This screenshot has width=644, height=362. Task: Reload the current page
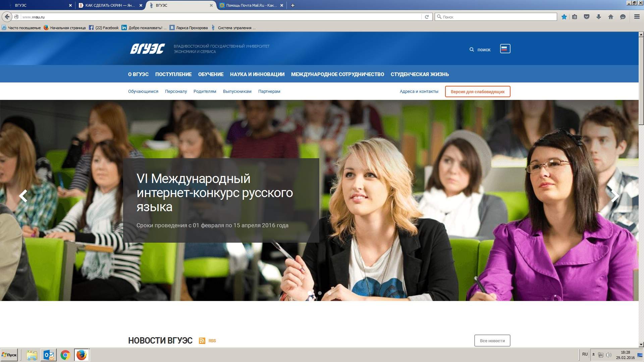pos(427,17)
